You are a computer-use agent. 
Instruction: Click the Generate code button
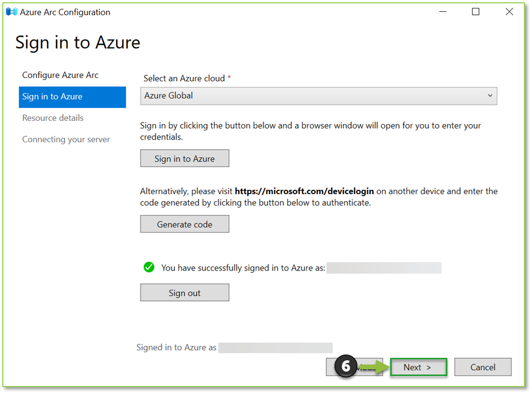pyautogui.click(x=184, y=223)
